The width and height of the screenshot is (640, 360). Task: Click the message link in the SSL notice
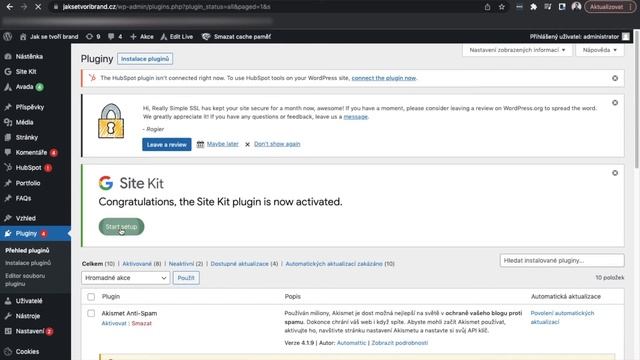click(x=356, y=117)
